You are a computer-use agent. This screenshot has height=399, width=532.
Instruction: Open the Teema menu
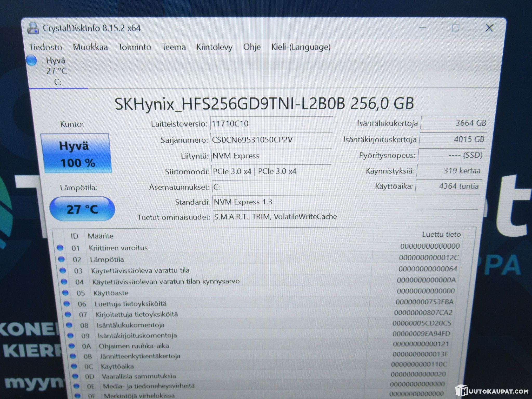pos(174,47)
